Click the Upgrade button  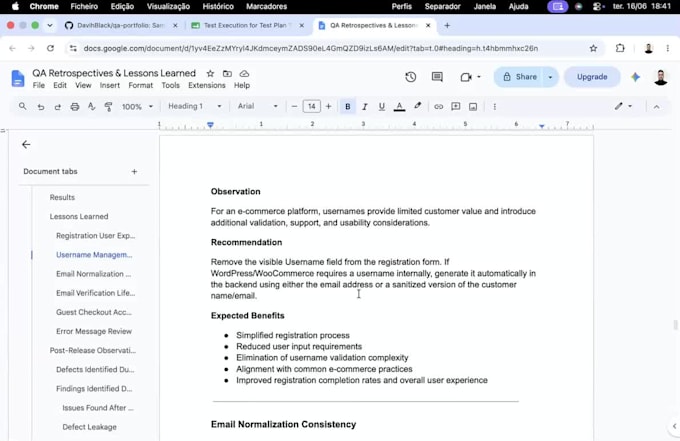pos(592,77)
